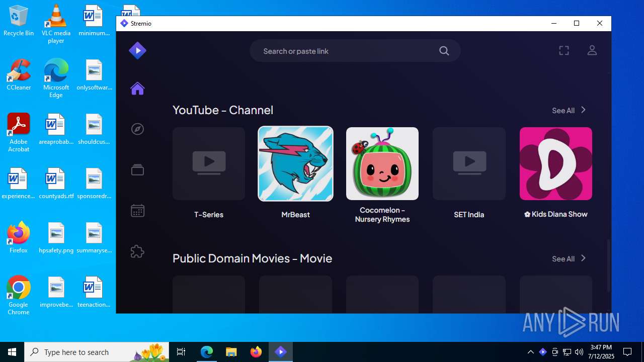Click the search magnifier icon
Screen dimensions: 644x362
(444, 51)
